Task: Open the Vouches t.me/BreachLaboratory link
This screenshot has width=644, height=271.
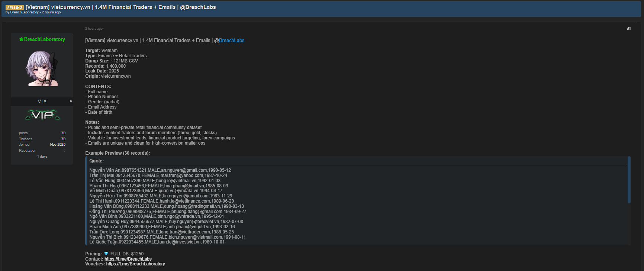Action: [135, 264]
